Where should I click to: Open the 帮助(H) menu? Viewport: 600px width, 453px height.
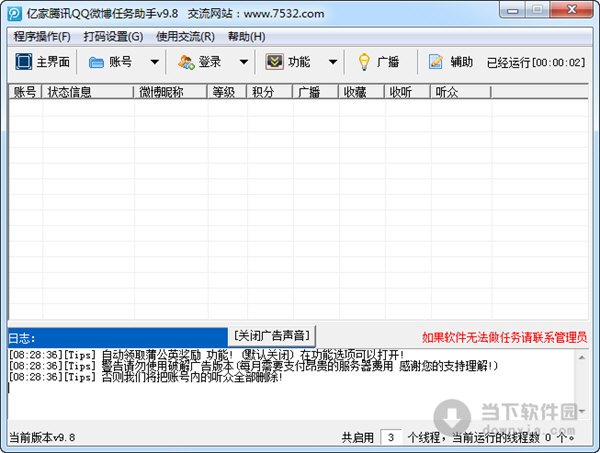point(246,37)
